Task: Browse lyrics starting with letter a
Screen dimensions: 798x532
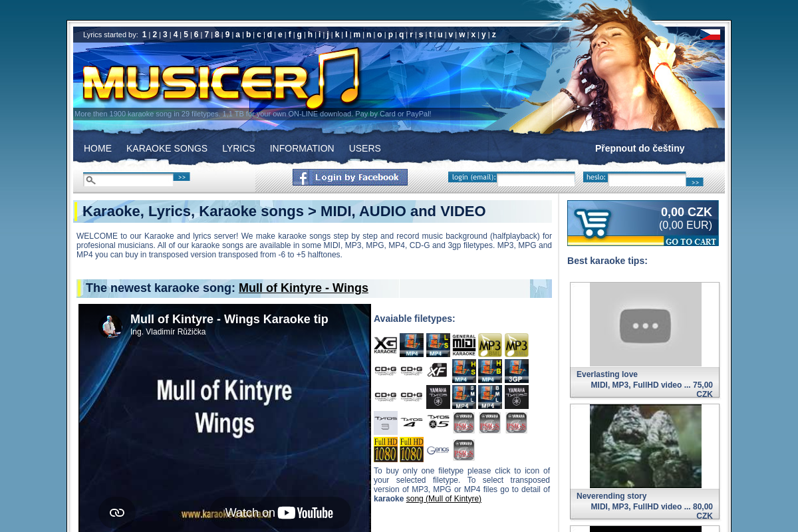Action: pyautogui.click(x=238, y=35)
